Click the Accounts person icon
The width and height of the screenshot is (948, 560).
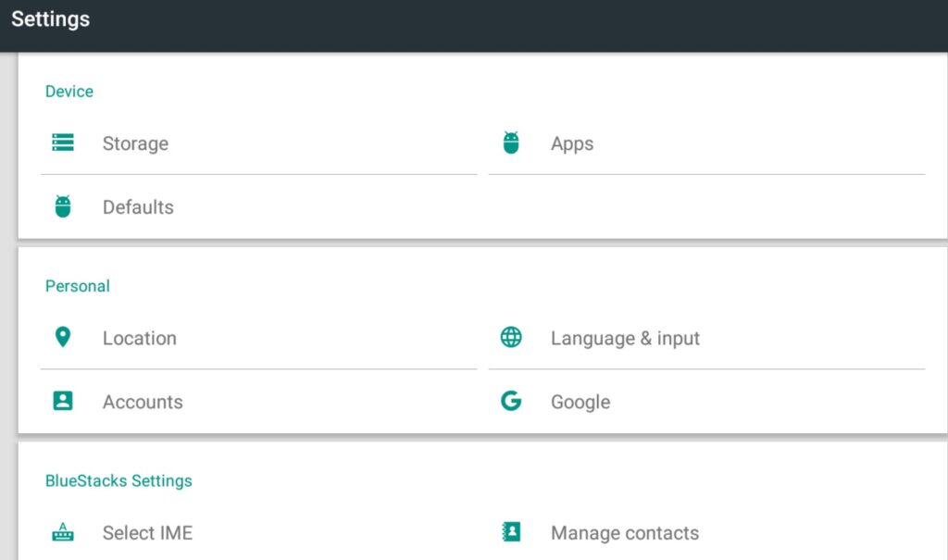[x=63, y=401]
